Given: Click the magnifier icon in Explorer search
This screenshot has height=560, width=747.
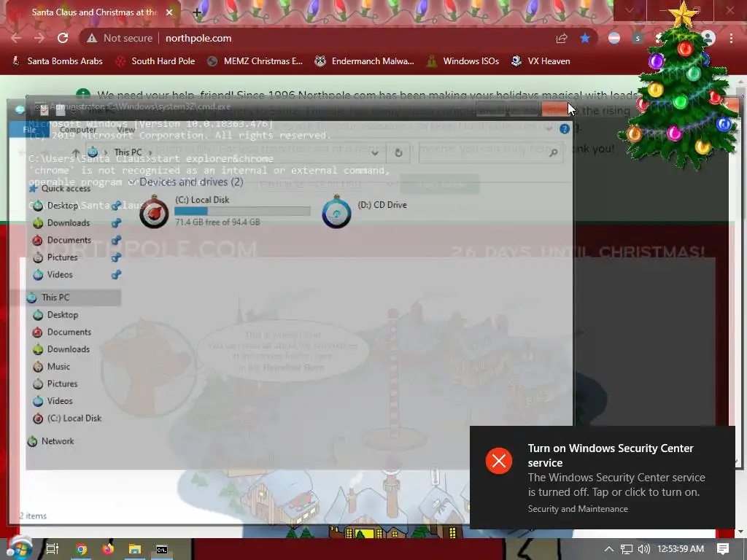Looking at the screenshot, I should (x=553, y=153).
